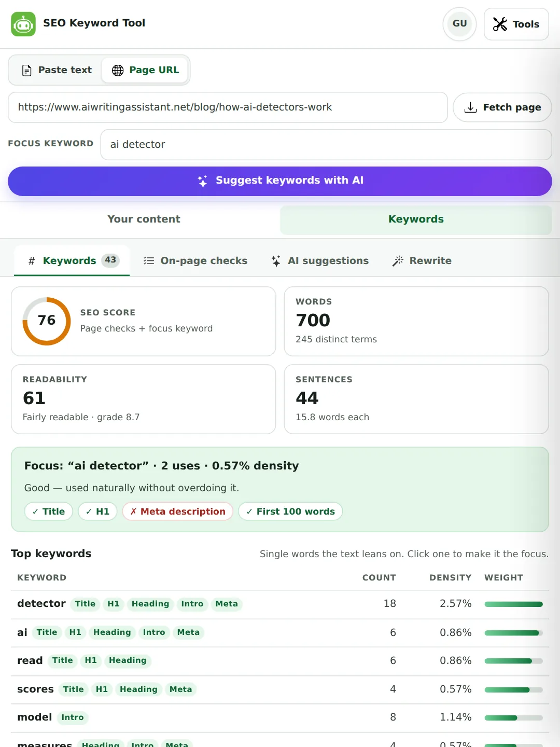Click the SEO Keyword Tool title
The height and width of the screenshot is (747, 560).
pos(94,23)
